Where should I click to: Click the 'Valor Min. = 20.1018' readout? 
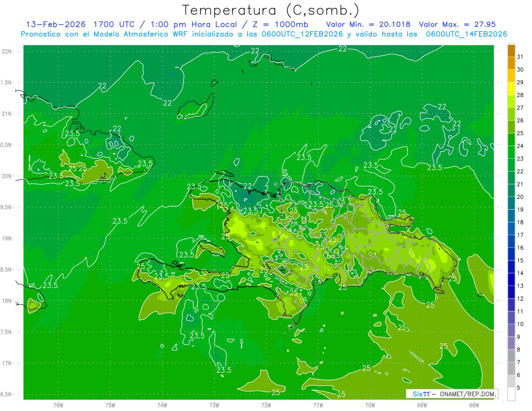368,24
